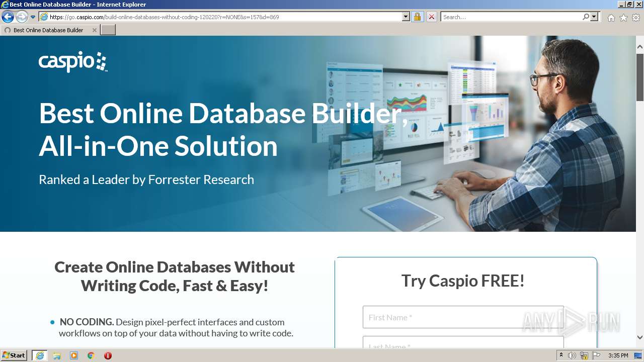644x362 pixels.
Task: Restore down the Internet Explorer window
Action: [630, 5]
